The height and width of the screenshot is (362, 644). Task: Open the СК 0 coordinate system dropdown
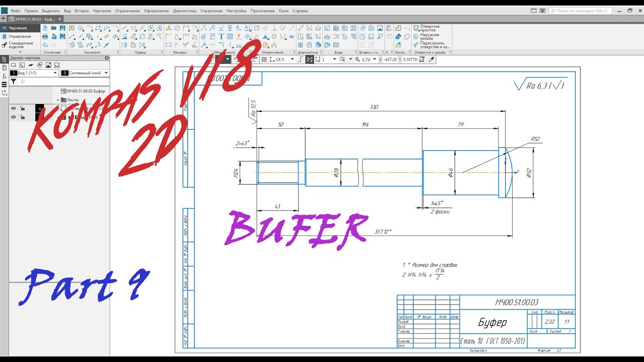tap(292, 59)
